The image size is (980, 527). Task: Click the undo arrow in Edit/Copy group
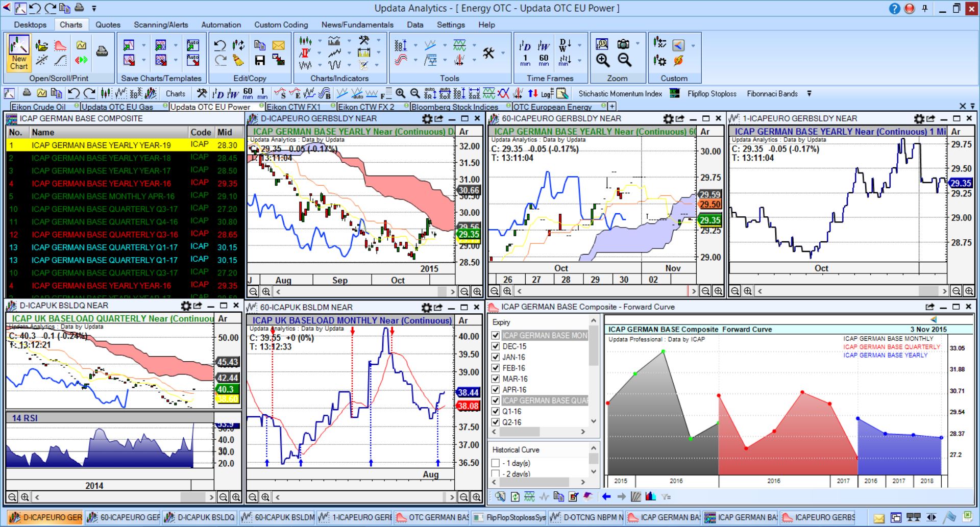click(220, 45)
